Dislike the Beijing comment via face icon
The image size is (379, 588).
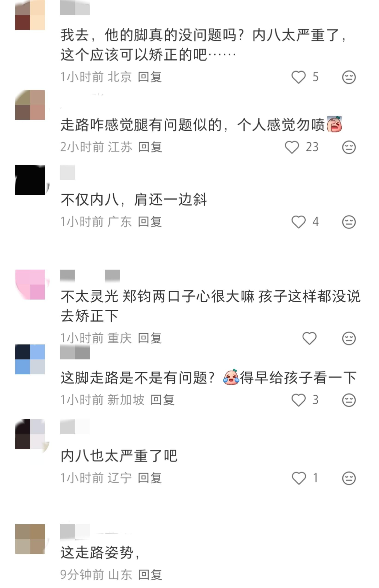[349, 77]
